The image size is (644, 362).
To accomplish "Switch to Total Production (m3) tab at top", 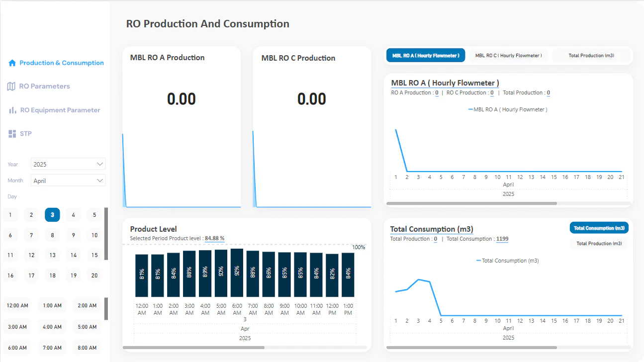I will pyautogui.click(x=591, y=56).
